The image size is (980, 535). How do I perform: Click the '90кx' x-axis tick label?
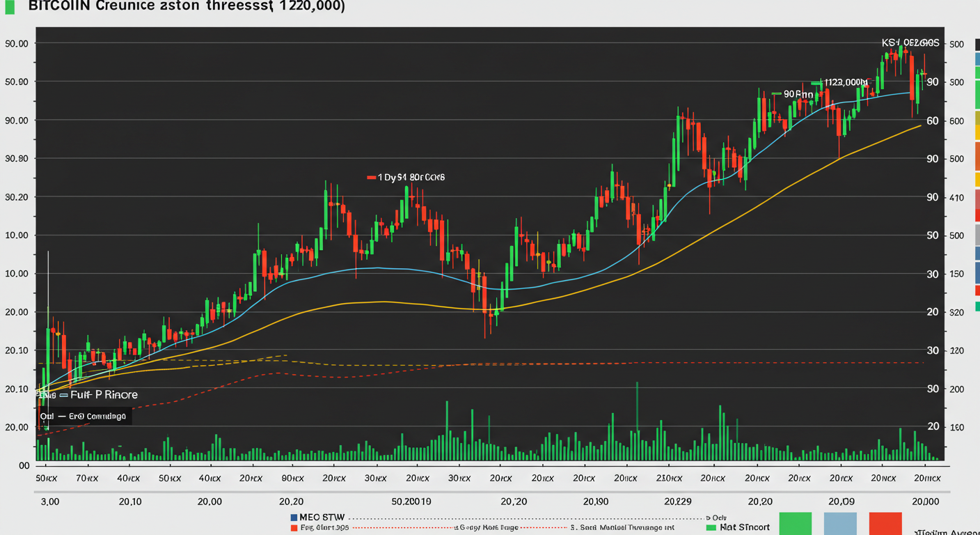pos(293,479)
